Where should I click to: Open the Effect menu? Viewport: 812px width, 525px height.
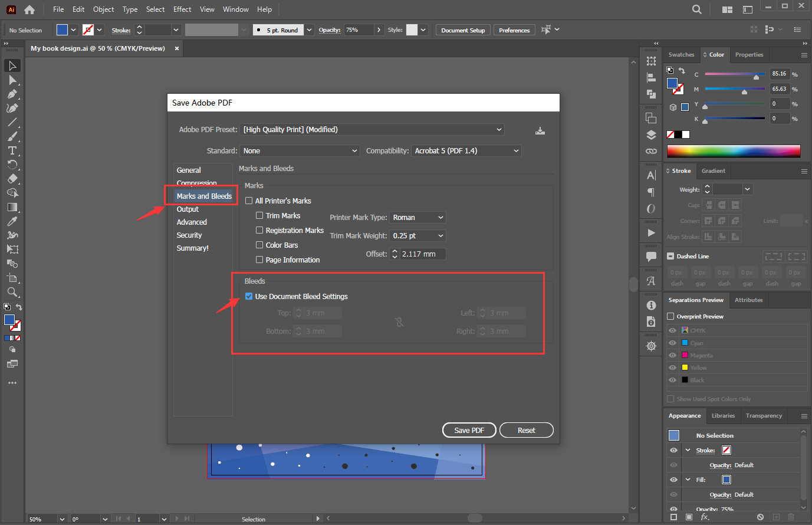point(182,9)
